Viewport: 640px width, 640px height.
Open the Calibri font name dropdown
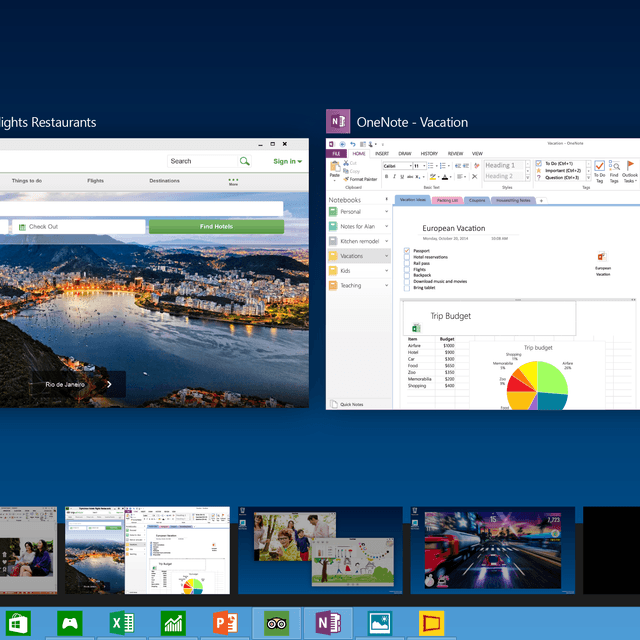[x=410, y=166]
